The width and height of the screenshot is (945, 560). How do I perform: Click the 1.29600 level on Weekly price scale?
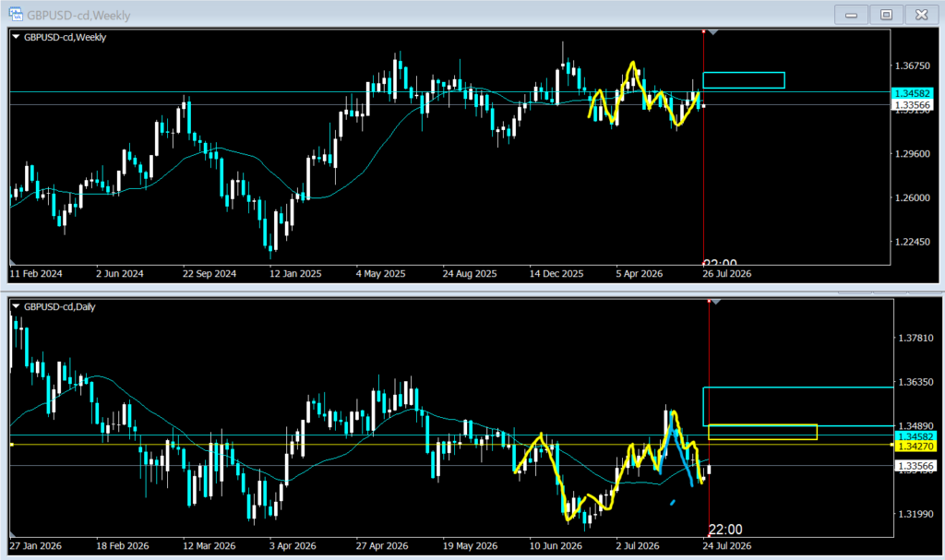point(913,154)
